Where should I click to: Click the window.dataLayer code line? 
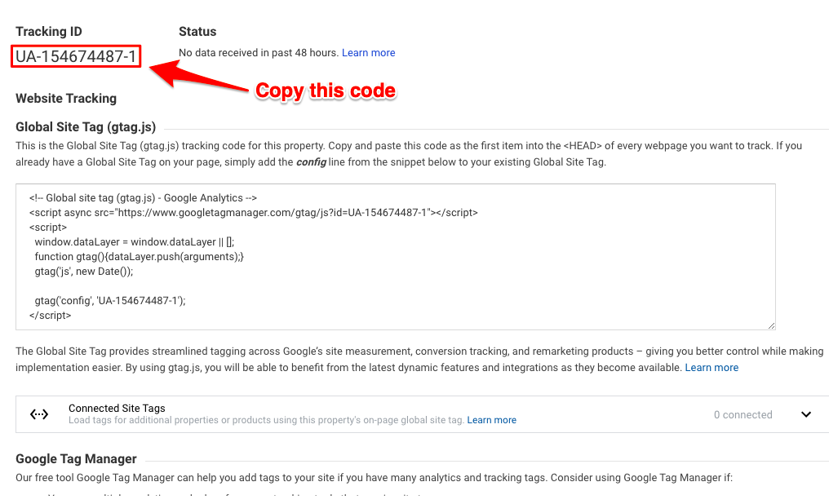[135, 242]
